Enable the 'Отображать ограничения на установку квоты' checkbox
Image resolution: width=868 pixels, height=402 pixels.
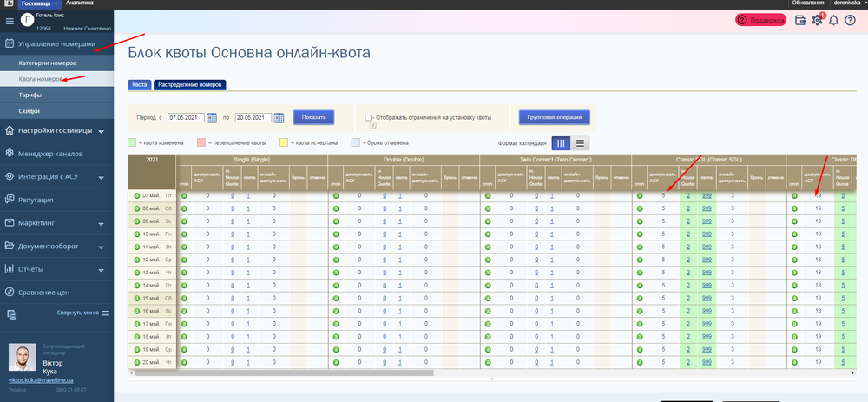[x=369, y=116]
